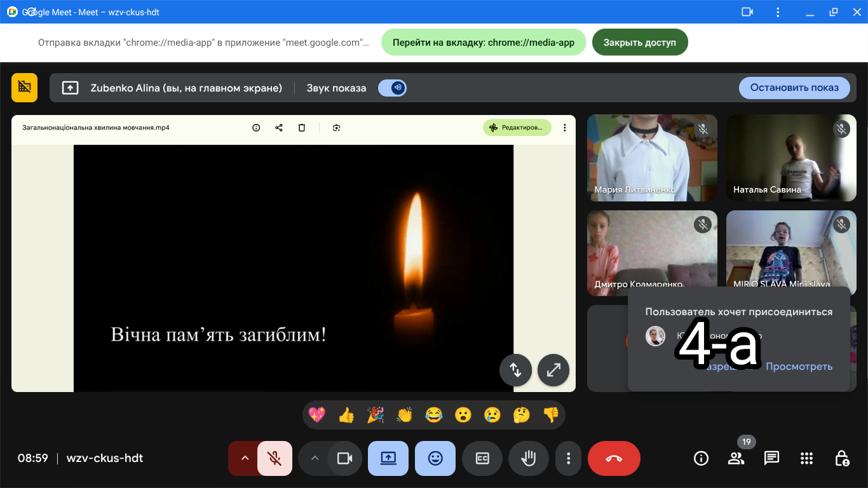This screenshot has width=868, height=488.
Task: Click the screen share present button
Action: [388, 458]
